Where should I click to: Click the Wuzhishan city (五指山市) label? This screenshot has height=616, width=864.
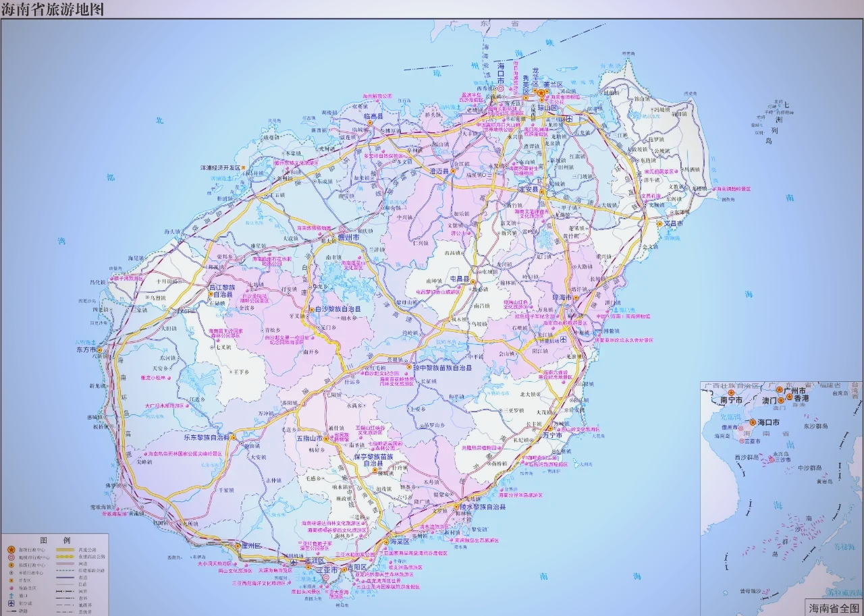(310, 439)
